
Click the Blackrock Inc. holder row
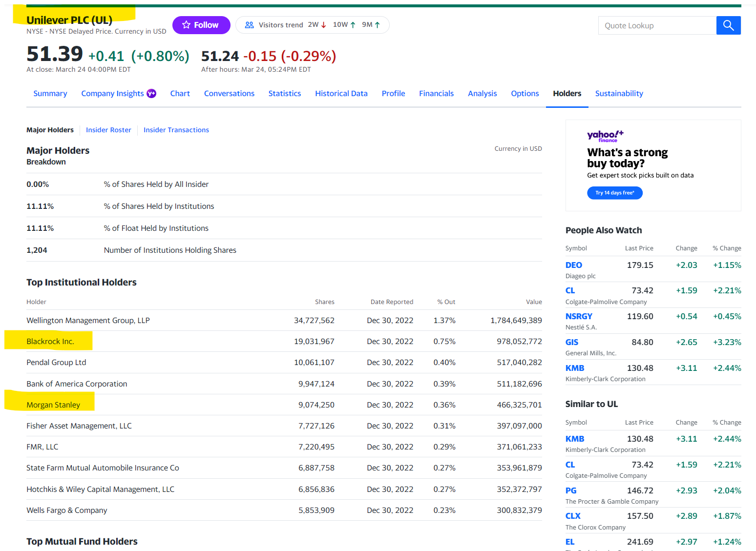(284, 341)
